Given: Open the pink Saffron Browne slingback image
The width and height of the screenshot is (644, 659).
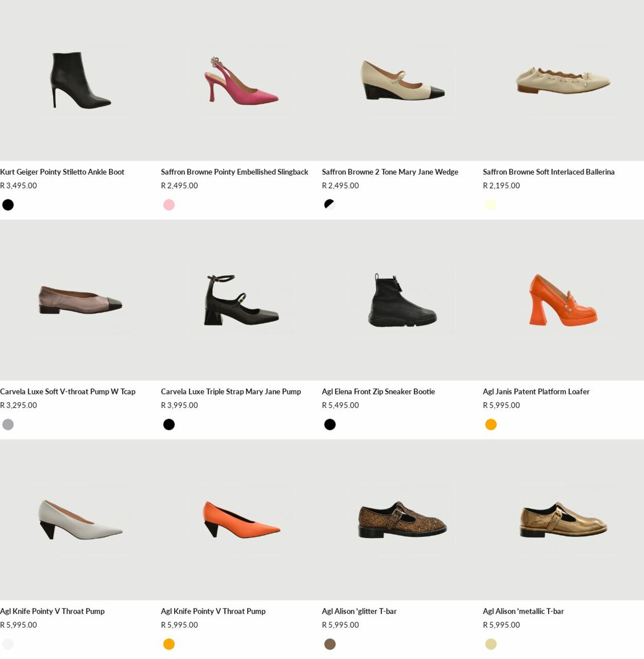Looking at the screenshot, I should (x=241, y=80).
